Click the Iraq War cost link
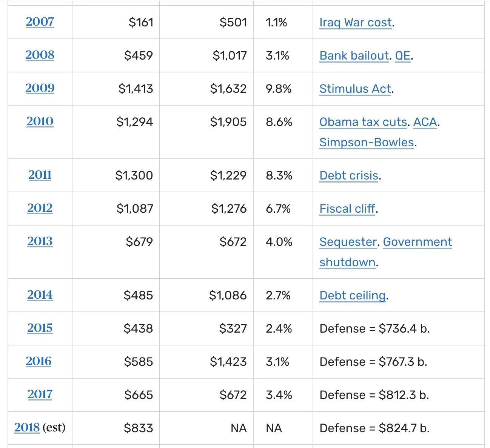 [355, 23]
